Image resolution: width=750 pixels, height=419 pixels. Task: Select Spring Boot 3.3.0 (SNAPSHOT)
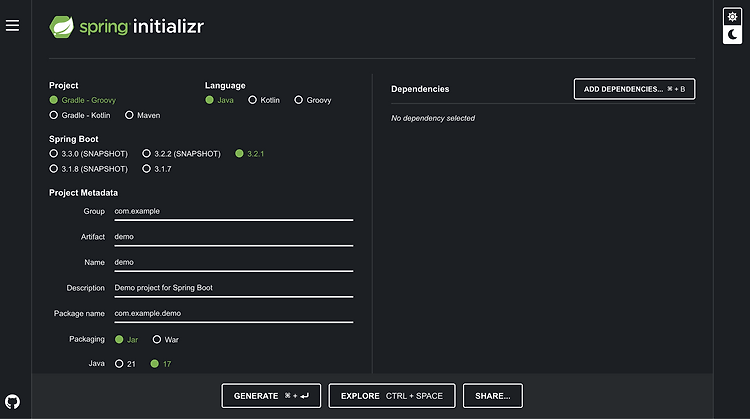[x=88, y=154]
